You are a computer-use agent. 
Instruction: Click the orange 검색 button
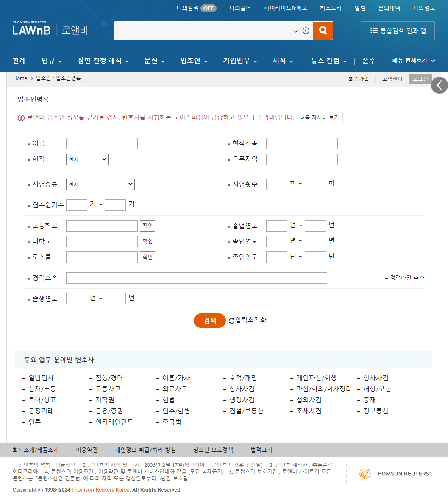[210, 321]
